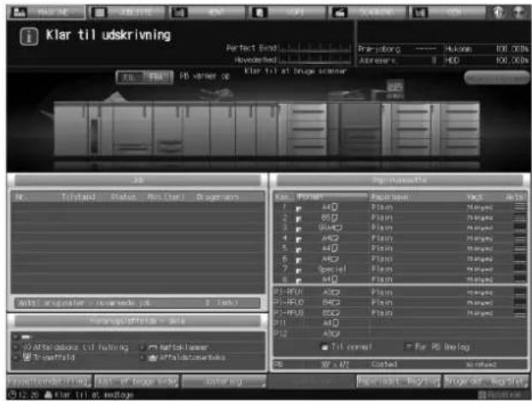Click the Papirkassette panel header
The width and height of the screenshot is (532, 401).
click(399, 180)
